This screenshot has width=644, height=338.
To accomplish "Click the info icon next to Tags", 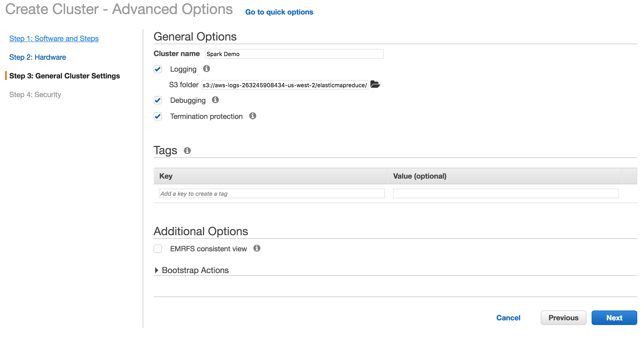I will pos(187,151).
